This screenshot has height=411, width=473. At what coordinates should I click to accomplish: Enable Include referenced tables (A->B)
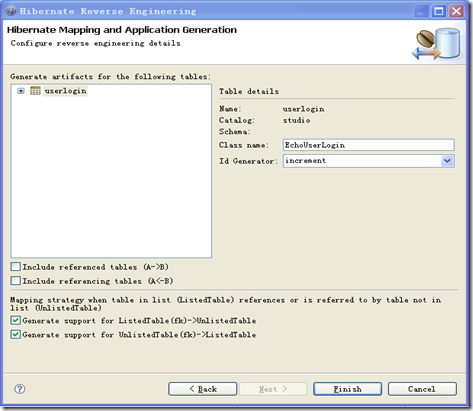point(15,267)
